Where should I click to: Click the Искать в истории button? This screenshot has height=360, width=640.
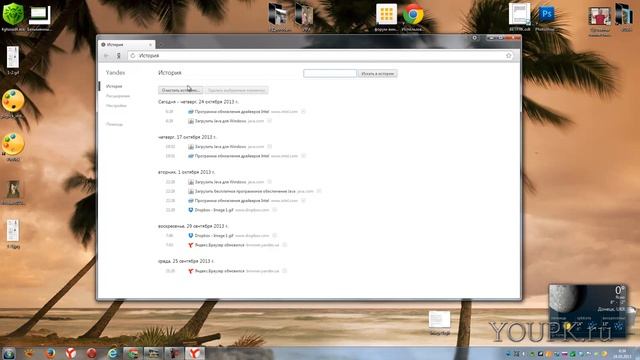(x=378, y=73)
